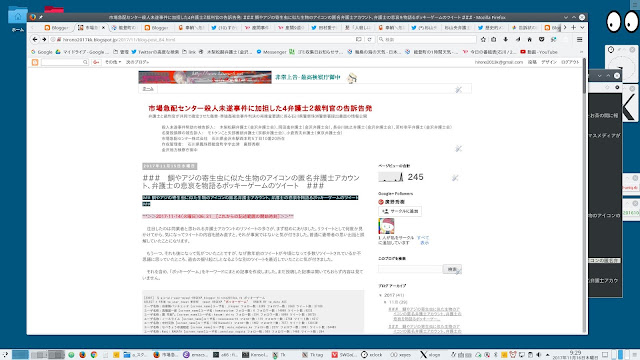Image resolution: width=640 pixels, height=360 pixels.
Task: Open the clock in the taskbar
Action: point(576,355)
